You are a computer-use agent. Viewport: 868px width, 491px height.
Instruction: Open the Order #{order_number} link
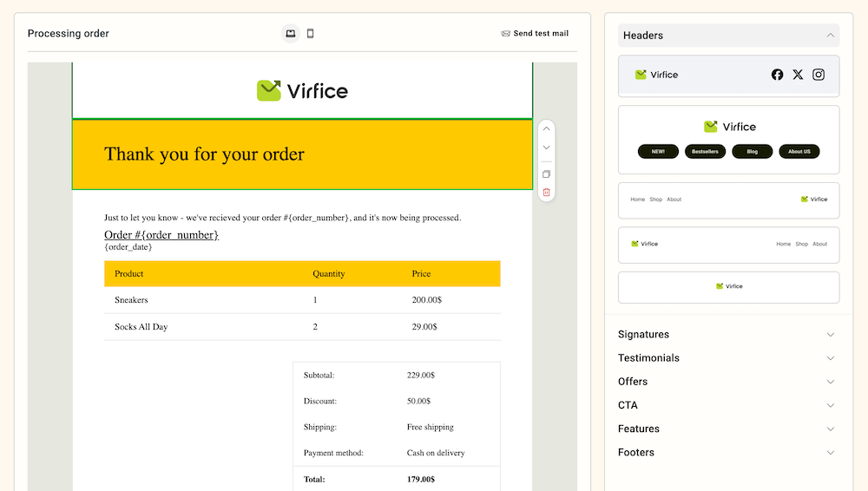tap(161, 235)
